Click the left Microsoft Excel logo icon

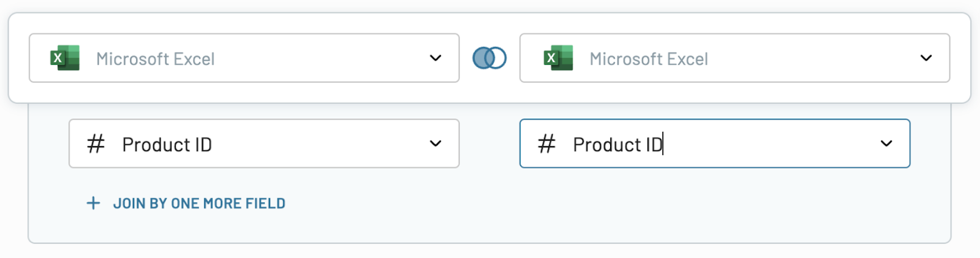pyautogui.click(x=65, y=58)
